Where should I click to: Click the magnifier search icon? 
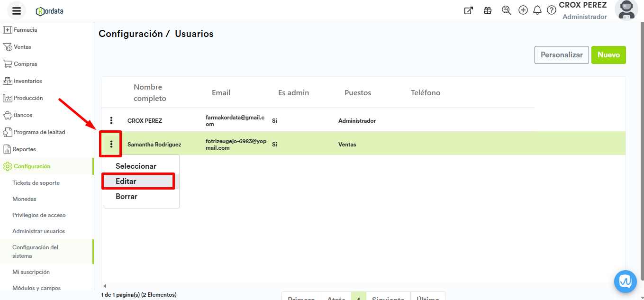pyautogui.click(x=506, y=10)
